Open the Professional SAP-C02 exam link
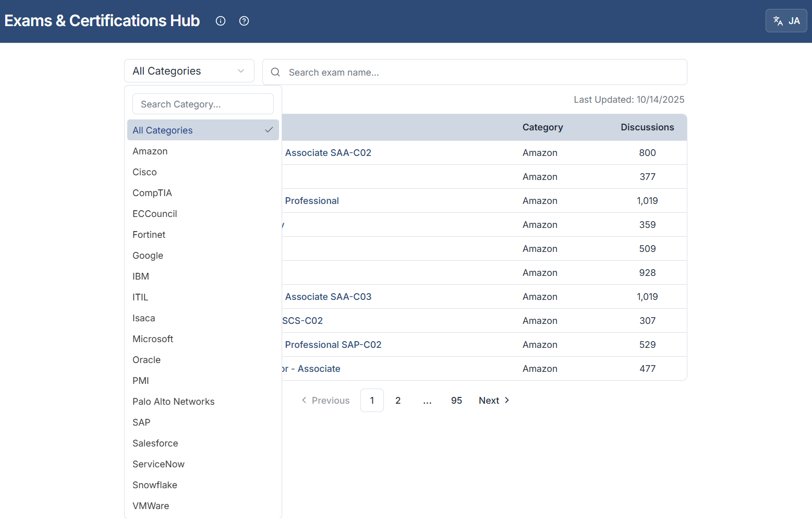The height and width of the screenshot is (520, 812). point(333,345)
